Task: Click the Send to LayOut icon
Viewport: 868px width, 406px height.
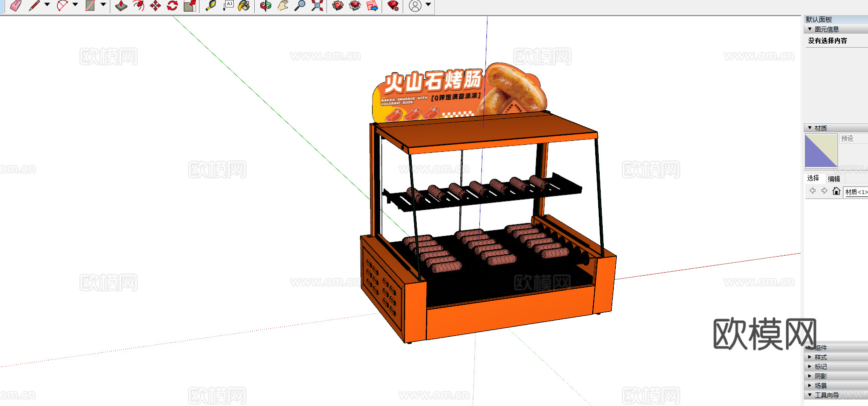Action: 372,6
